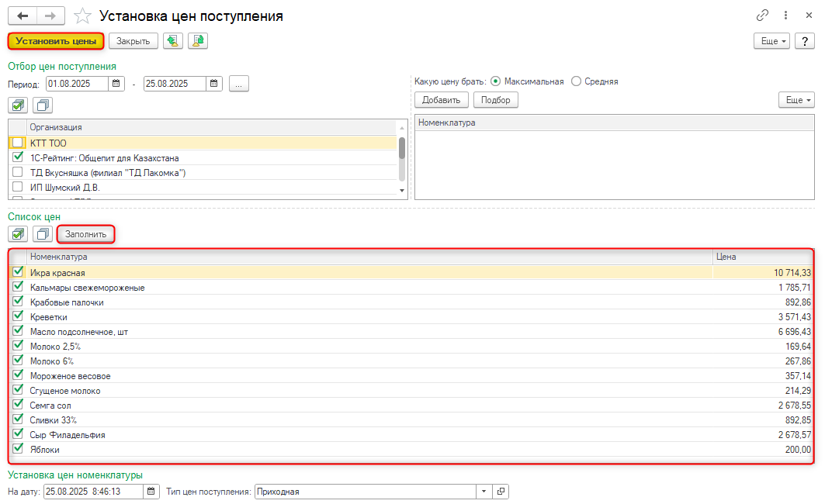Select the Средняя price radio option
Image resolution: width=825 pixels, height=504 pixels.
[576, 81]
